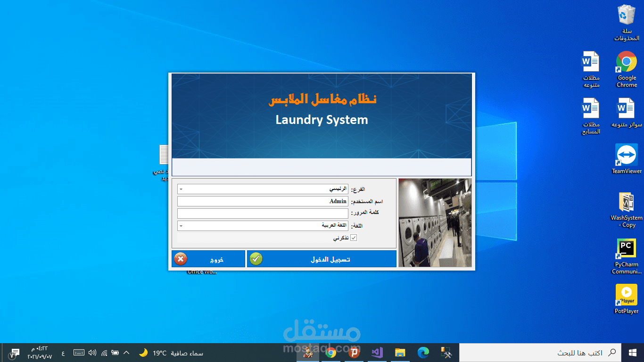Expand hidden icons chevron in system tray
Viewport: 644px width, 362px height.
point(126,353)
